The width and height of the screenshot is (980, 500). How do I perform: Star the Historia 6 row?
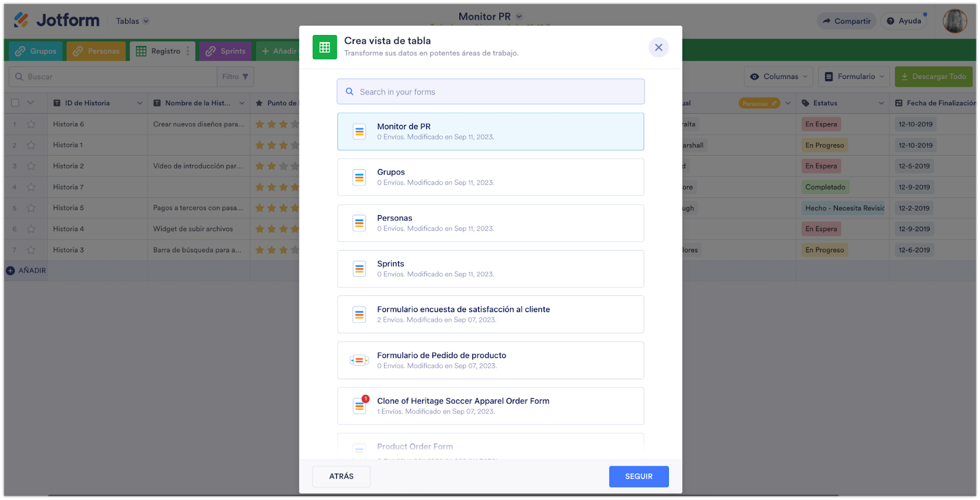[x=31, y=124]
